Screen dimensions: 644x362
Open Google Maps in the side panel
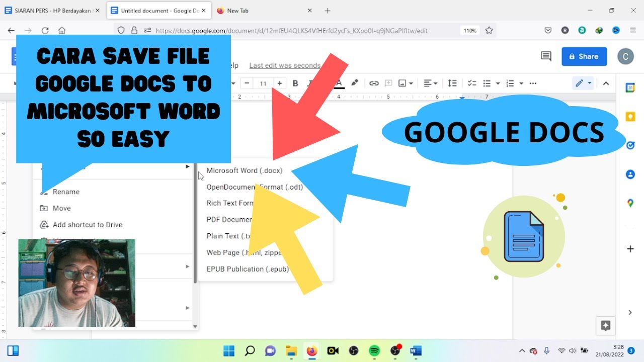pos(630,203)
